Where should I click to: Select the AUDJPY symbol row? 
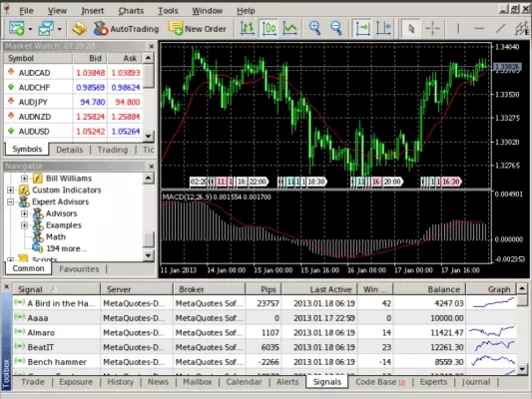click(74, 102)
